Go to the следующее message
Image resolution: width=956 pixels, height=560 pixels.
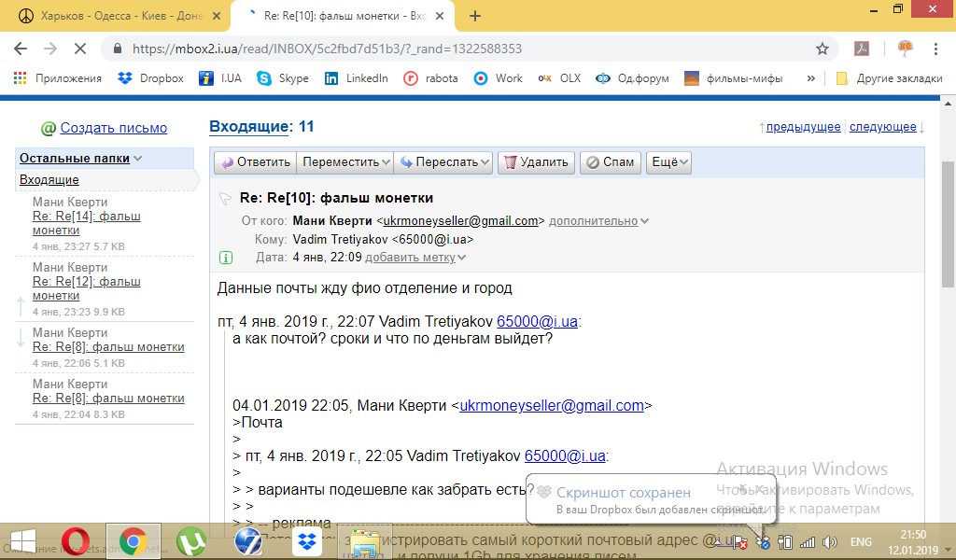point(883,127)
